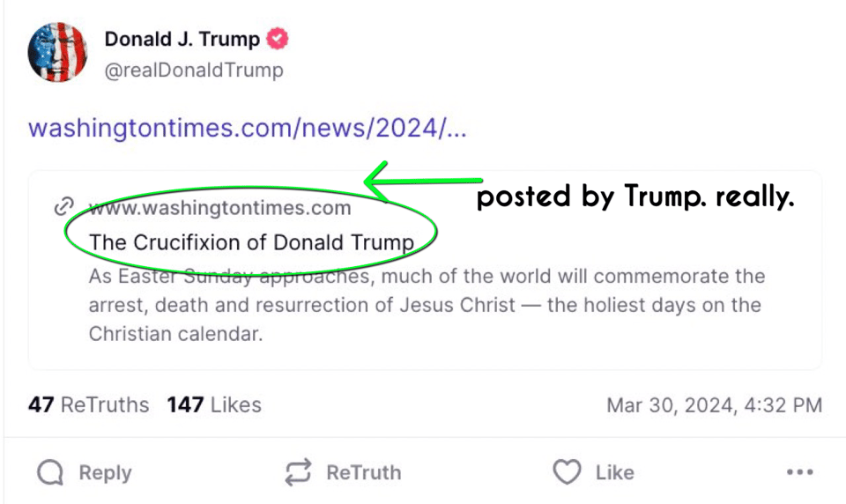Viewport: 846px width, 504px height.
Task: Click 'The Crucifixion of Donald Trump' headline
Action: (251, 241)
